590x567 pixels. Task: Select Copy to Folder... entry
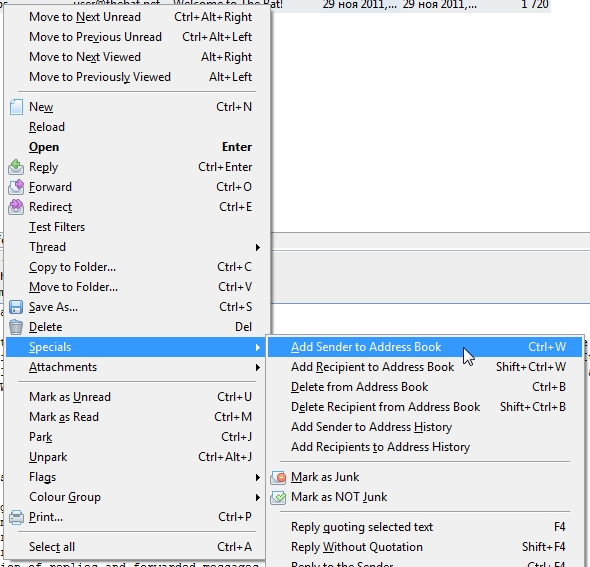click(137, 267)
